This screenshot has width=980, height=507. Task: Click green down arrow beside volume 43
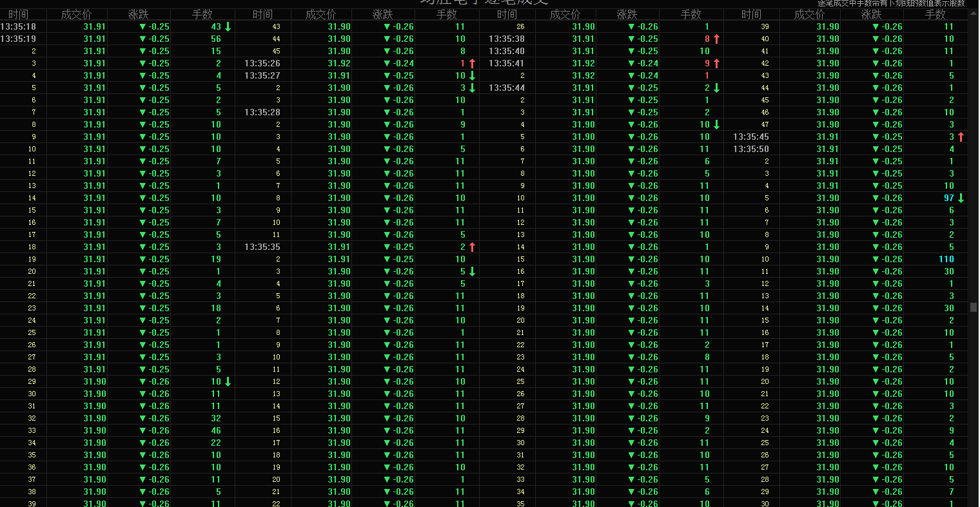point(228,27)
